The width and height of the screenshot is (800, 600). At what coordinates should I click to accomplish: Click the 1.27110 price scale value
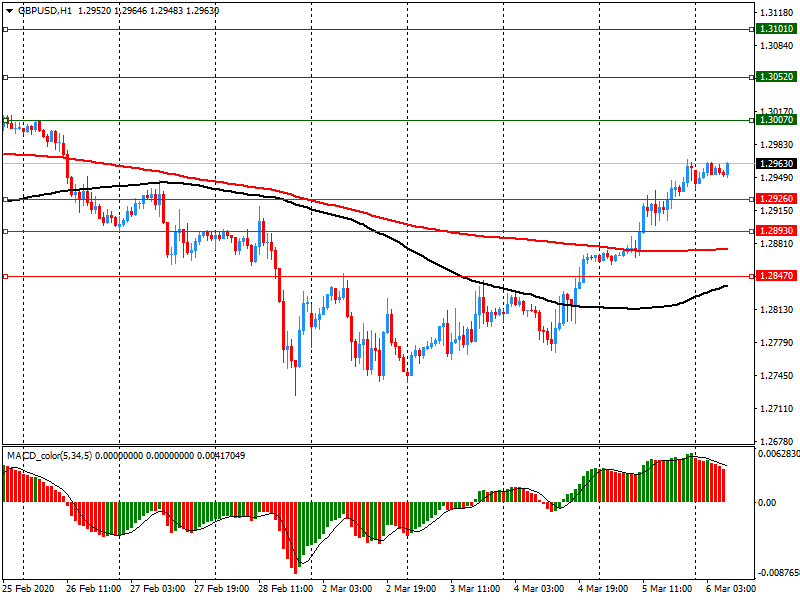777,408
